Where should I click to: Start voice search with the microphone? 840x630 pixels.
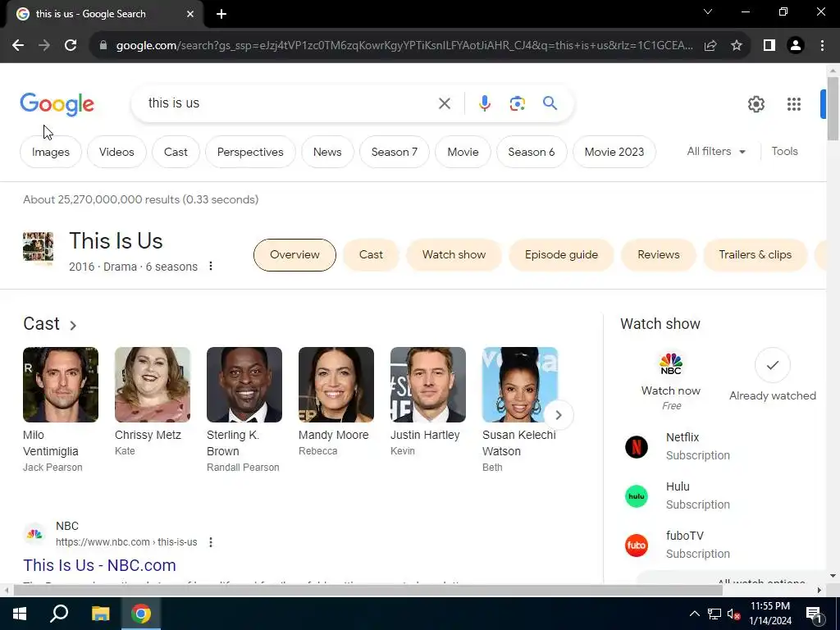click(x=484, y=103)
